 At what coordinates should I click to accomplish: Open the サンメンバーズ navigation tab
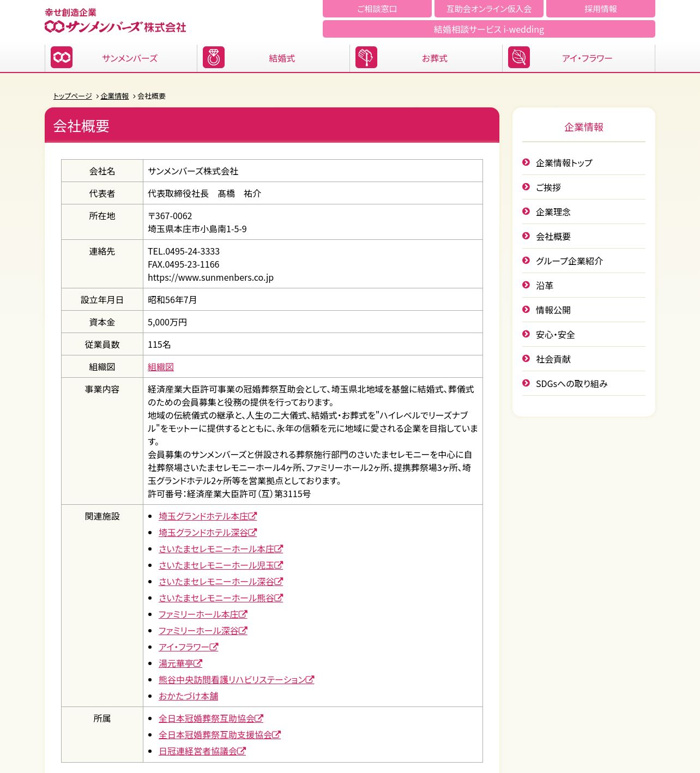121,58
